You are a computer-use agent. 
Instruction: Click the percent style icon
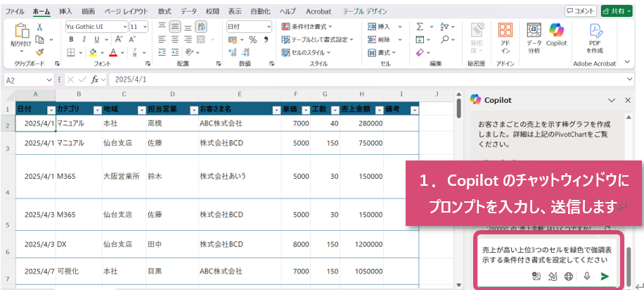point(253,40)
